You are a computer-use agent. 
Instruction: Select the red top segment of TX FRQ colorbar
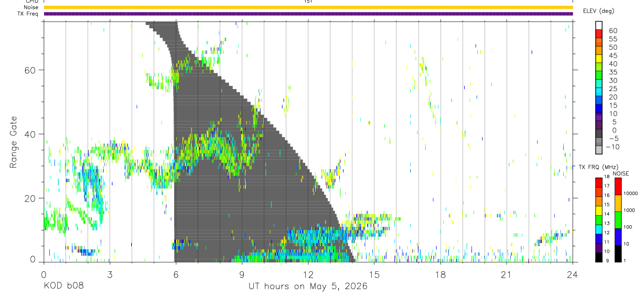[x=599, y=182]
